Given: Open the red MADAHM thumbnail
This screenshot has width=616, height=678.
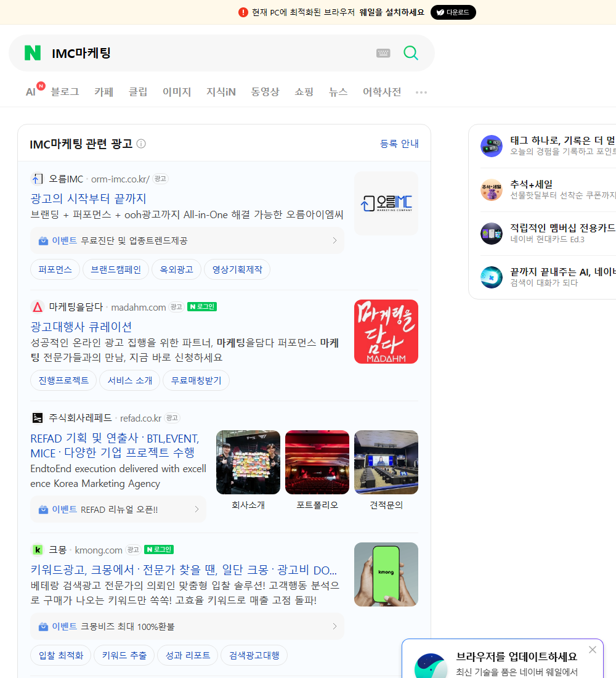Looking at the screenshot, I should click(x=386, y=332).
